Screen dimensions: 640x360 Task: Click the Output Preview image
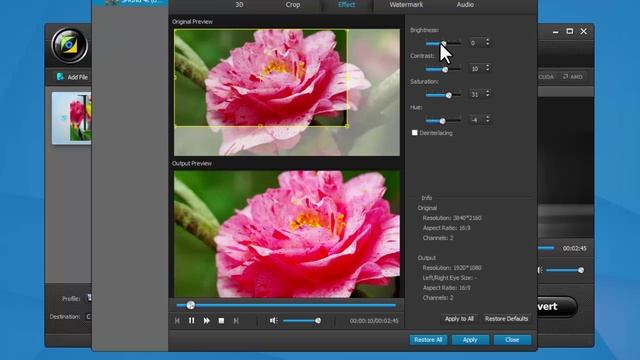click(x=287, y=234)
